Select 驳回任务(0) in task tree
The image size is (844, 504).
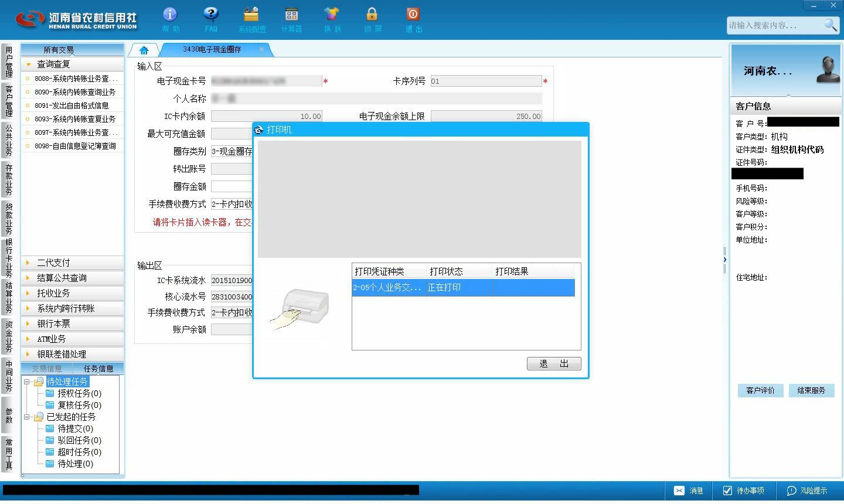pyautogui.click(x=79, y=440)
